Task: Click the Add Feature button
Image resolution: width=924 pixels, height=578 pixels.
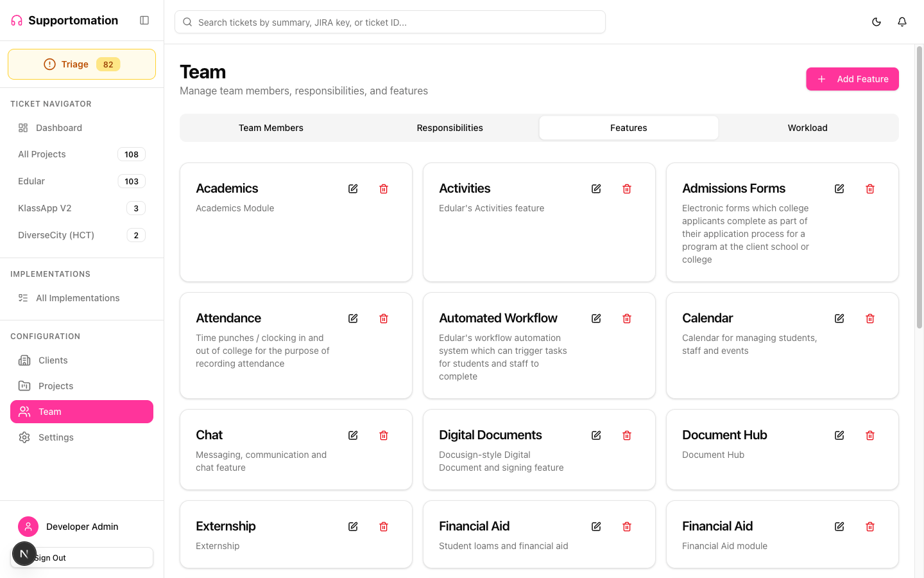Action: coord(852,79)
